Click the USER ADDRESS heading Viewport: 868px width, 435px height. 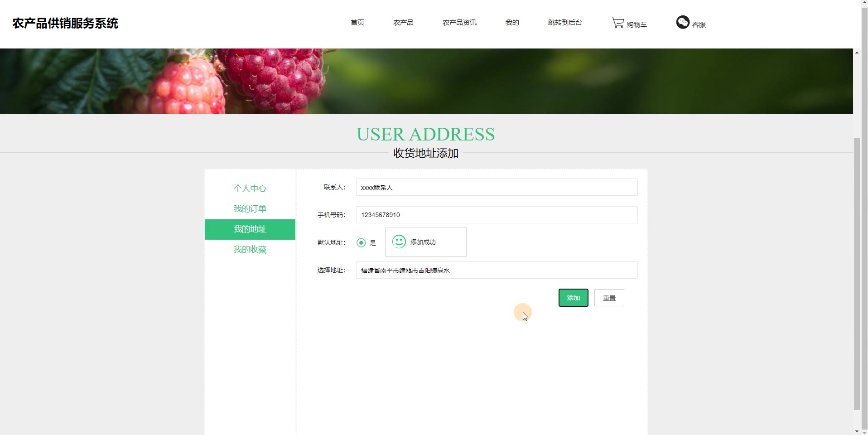click(x=425, y=134)
